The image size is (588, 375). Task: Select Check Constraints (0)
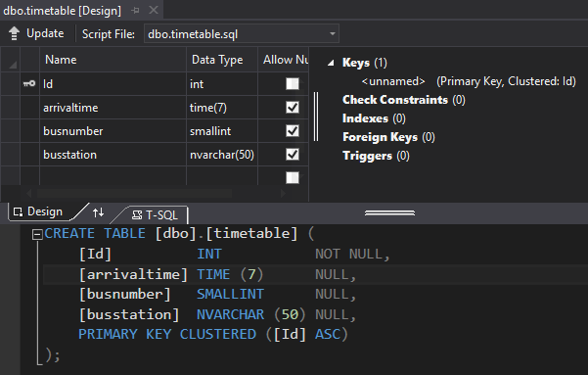click(403, 100)
